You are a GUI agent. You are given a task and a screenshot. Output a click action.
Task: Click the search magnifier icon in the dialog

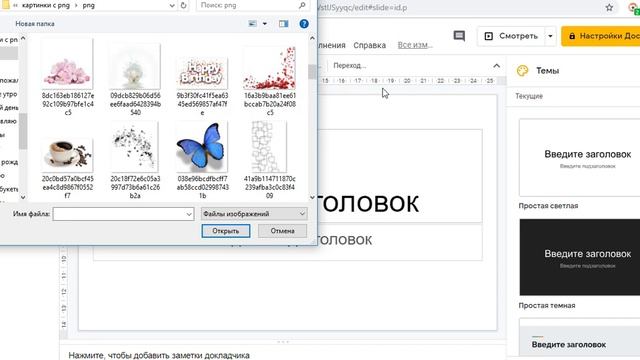pos(302,5)
